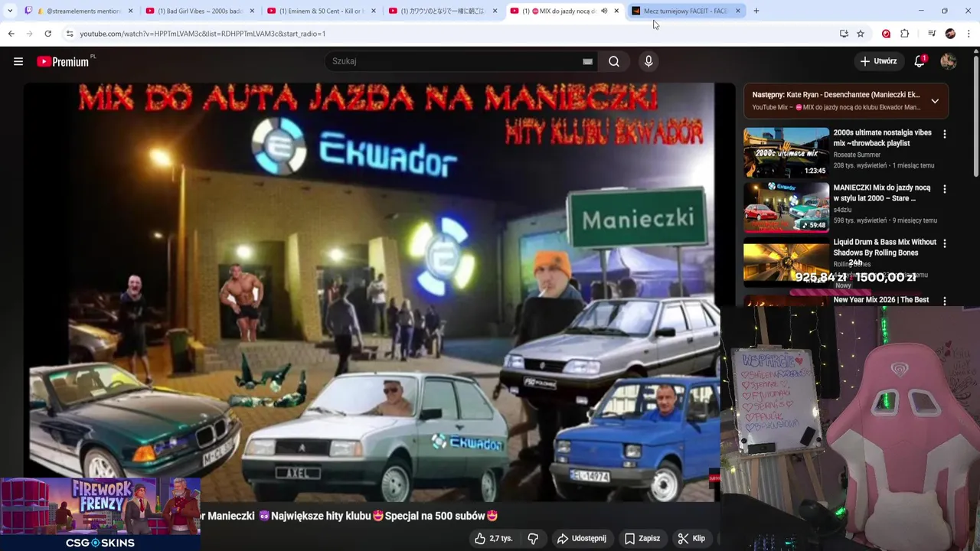Open options for 2000s ultimate nostalgia video
The height and width of the screenshot is (551, 980).
pos(944,134)
